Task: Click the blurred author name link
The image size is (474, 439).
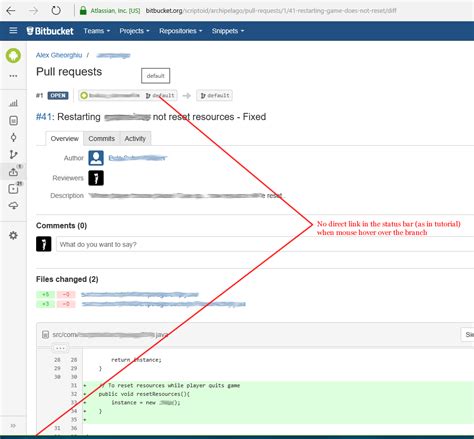Action: [x=138, y=158]
